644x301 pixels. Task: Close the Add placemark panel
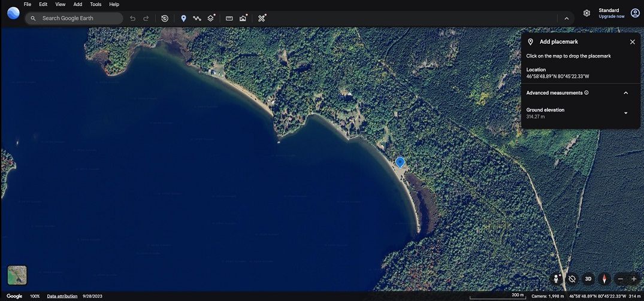tap(632, 42)
